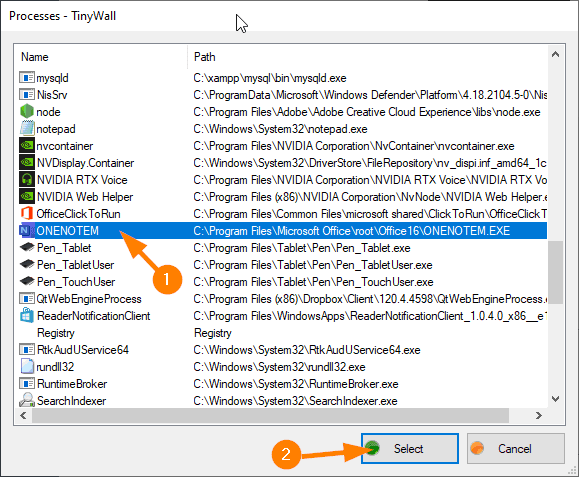Select the Pen_TabletUser process name
Screen dimensions: 579x477
(x=75, y=265)
